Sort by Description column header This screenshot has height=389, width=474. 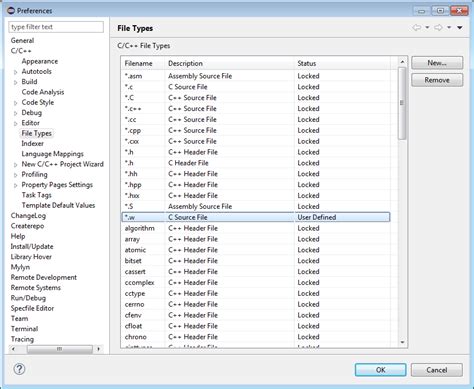(x=229, y=63)
